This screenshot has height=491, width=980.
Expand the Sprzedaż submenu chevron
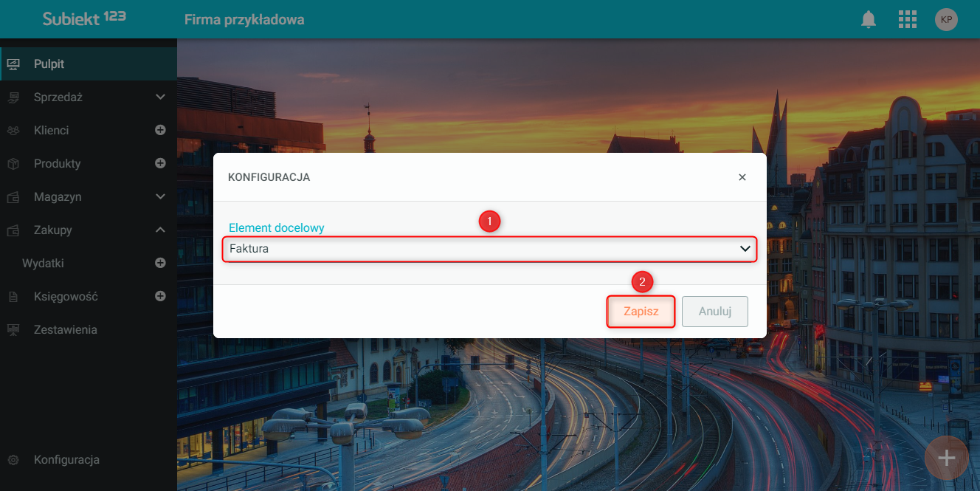tap(161, 97)
